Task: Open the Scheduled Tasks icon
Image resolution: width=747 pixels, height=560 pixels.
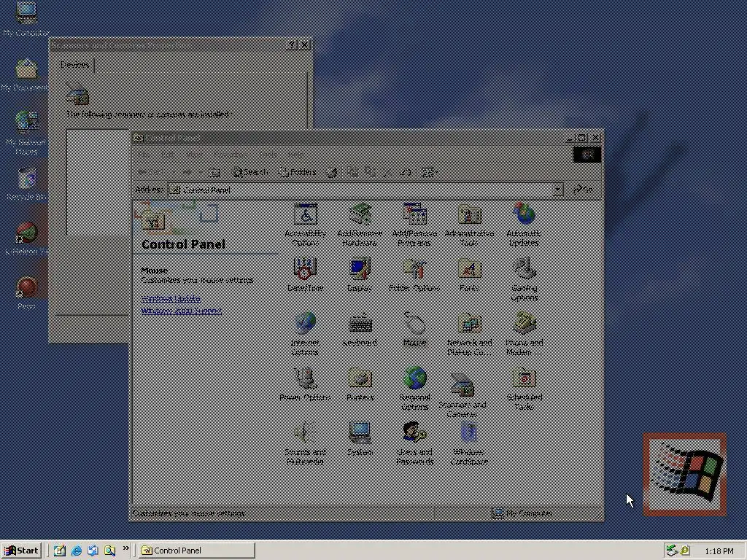Action: 524,389
